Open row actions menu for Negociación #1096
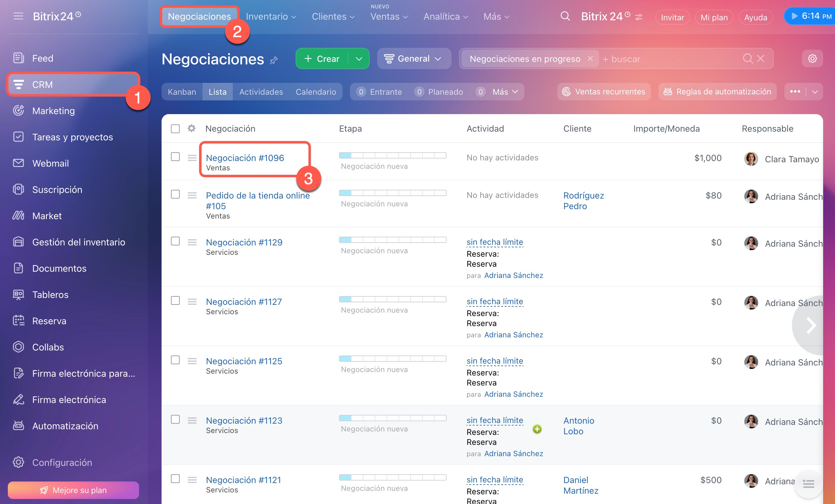 [192, 158]
